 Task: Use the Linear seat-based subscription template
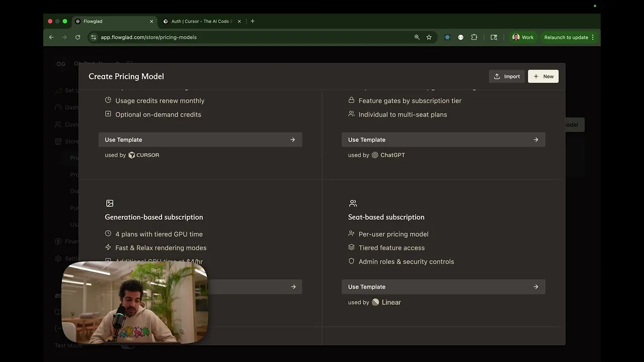(x=443, y=287)
